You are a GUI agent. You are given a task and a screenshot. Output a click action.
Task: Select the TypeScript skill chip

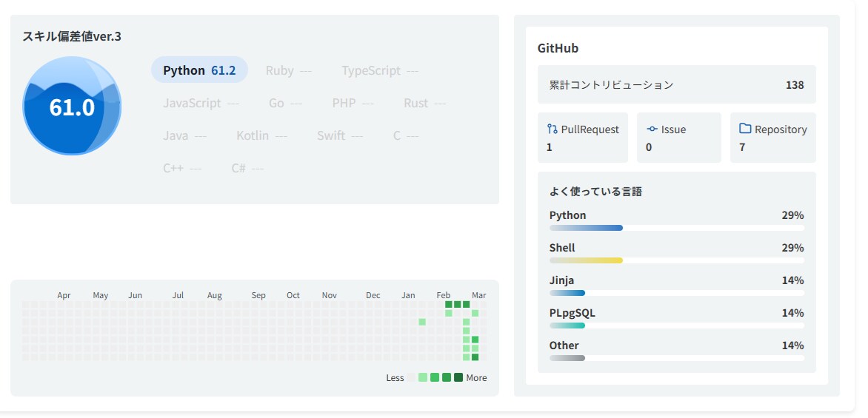(x=380, y=70)
